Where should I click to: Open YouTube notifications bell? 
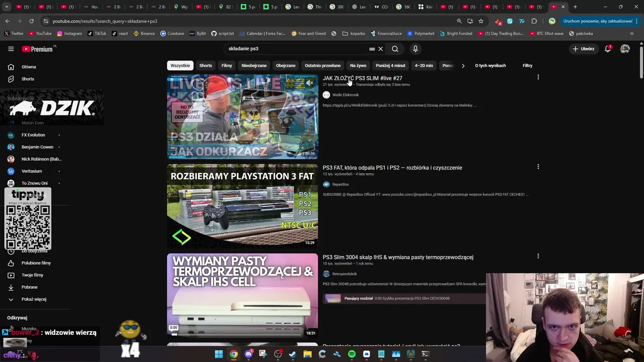(608, 49)
